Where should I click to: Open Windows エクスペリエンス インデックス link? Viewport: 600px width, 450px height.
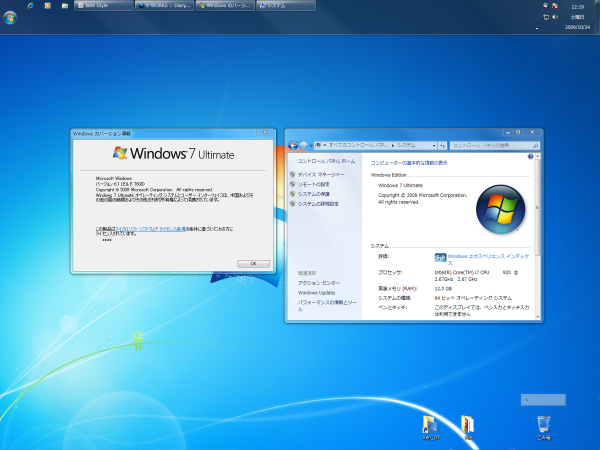coord(489,259)
